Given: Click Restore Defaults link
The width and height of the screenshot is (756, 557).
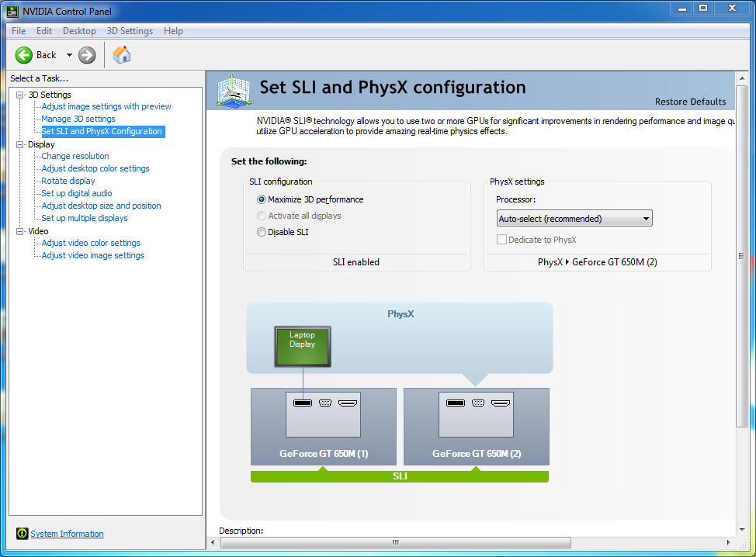Looking at the screenshot, I should [691, 102].
